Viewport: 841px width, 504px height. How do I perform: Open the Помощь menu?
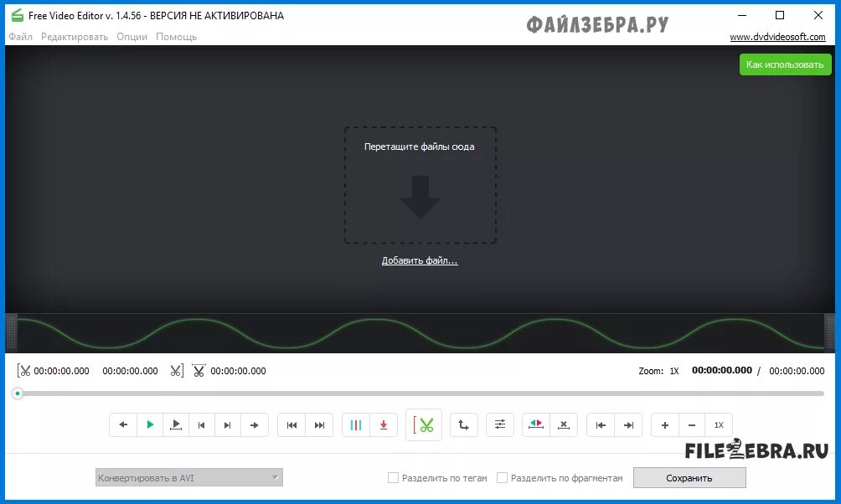(x=177, y=36)
